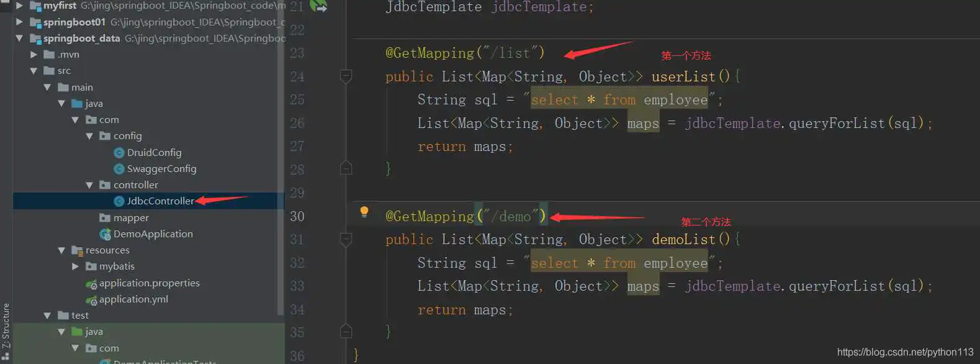Click the .mvn folder icon
The image size is (980, 364).
click(49, 55)
